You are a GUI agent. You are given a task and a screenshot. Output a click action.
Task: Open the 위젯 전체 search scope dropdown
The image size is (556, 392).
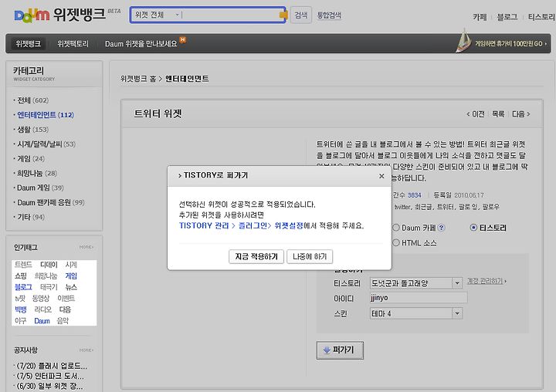point(157,15)
